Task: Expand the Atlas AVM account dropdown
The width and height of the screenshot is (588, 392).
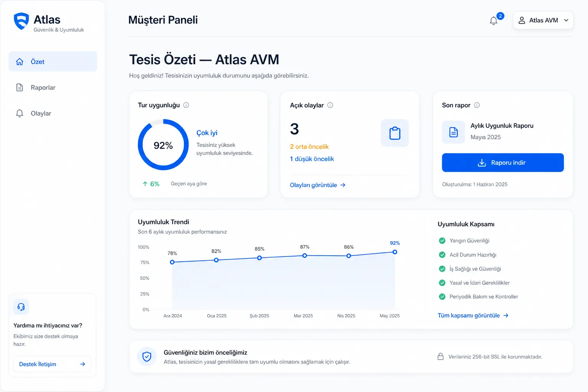Action: click(543, 20)
